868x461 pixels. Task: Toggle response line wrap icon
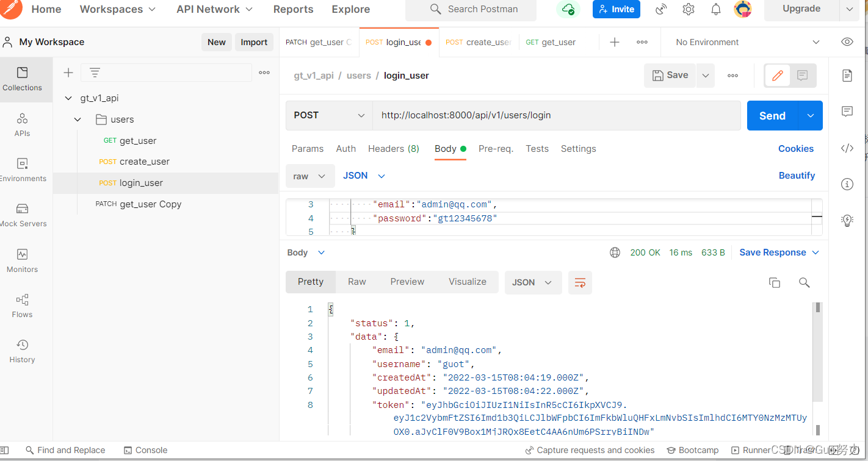pos(580,282)
